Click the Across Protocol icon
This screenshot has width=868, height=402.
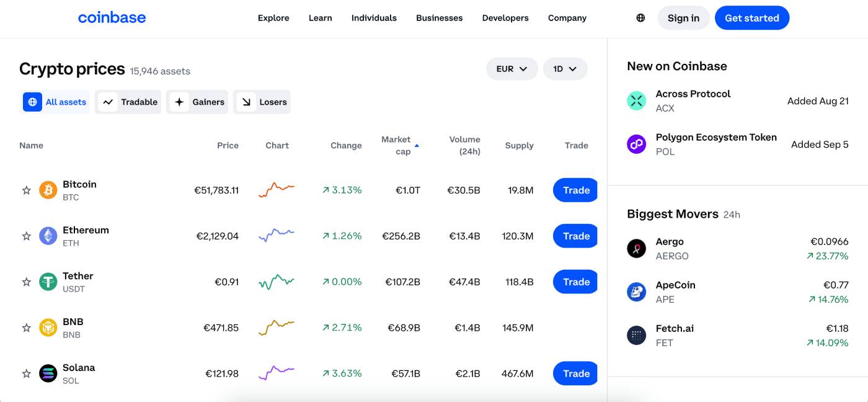point(637,100)
